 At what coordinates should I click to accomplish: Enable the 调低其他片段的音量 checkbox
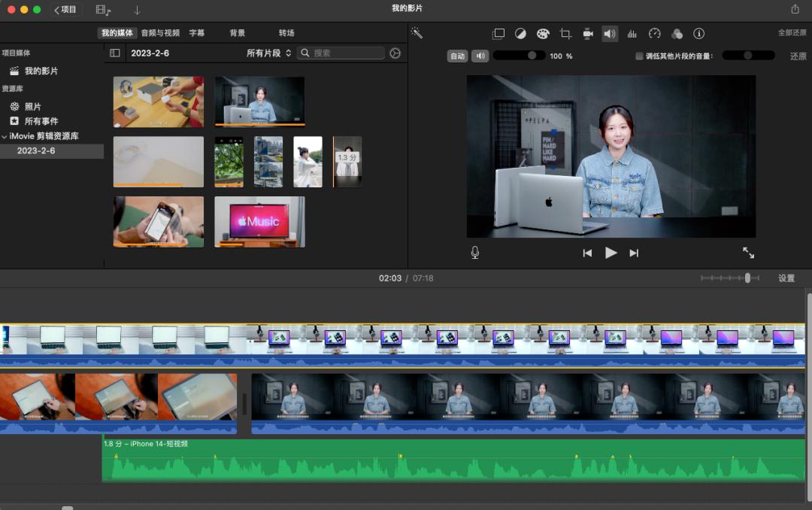tap(639, 56)
